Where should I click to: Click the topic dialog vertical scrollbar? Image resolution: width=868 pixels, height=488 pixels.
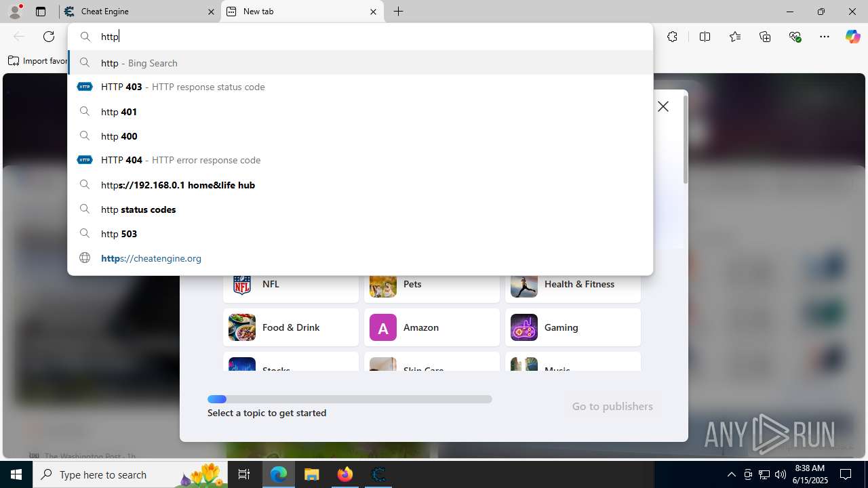pos(686,140)
